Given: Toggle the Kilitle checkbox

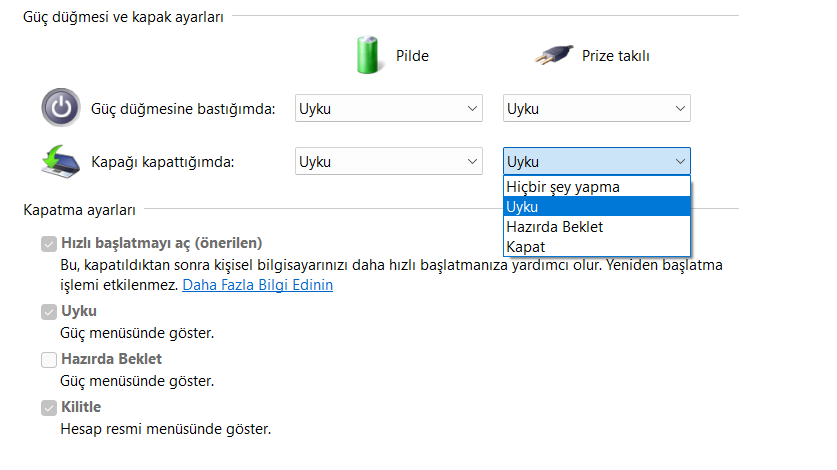Looking at the screenshot, I should click(49, 408).
